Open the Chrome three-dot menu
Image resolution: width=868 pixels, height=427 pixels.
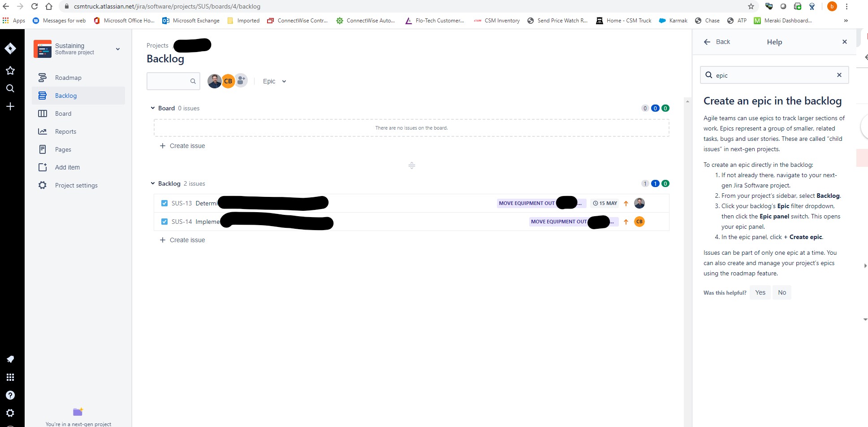point(846,6)
